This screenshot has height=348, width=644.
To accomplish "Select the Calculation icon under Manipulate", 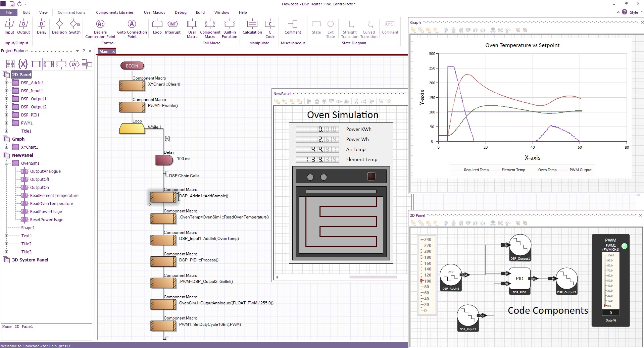I will click(x=252, y=27).
